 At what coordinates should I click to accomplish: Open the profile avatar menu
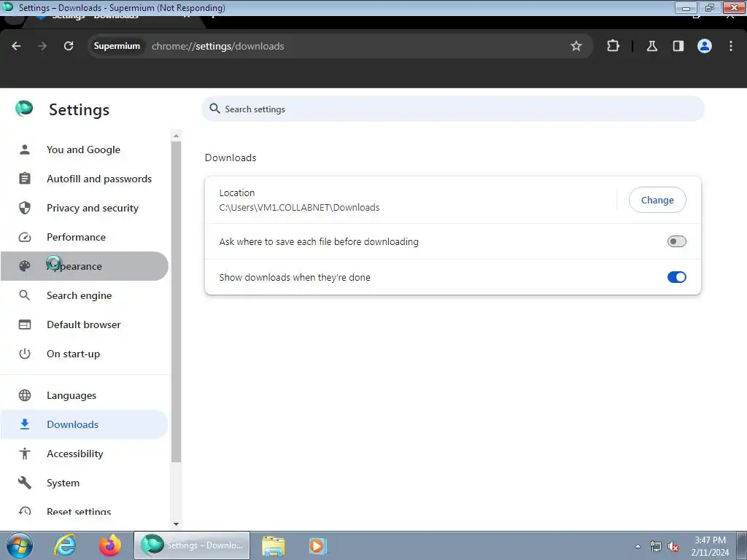tap(705, 46)
